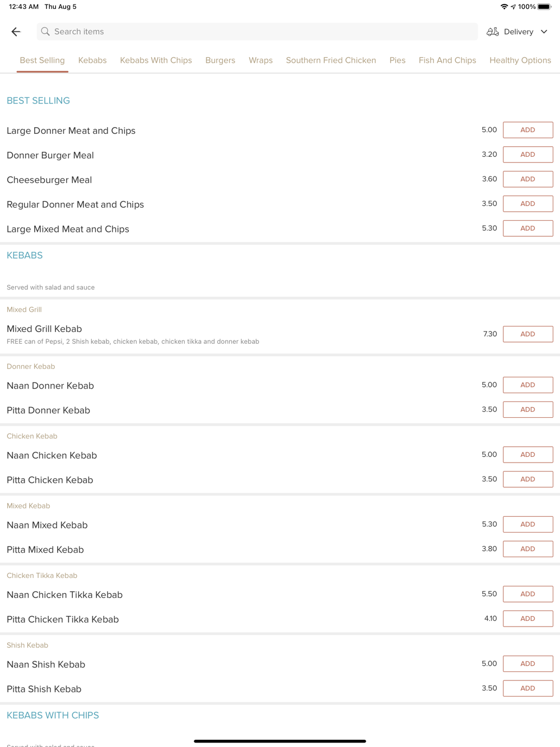Open the Healthy Options tab
This screenshot has height=747, width=560.
tap(520, 60)
